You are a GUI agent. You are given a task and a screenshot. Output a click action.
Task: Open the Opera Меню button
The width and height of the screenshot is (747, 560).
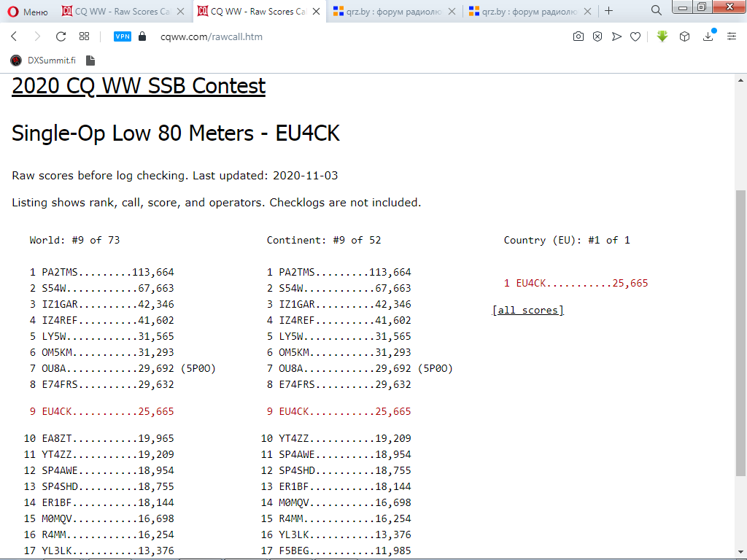point(28,11)
